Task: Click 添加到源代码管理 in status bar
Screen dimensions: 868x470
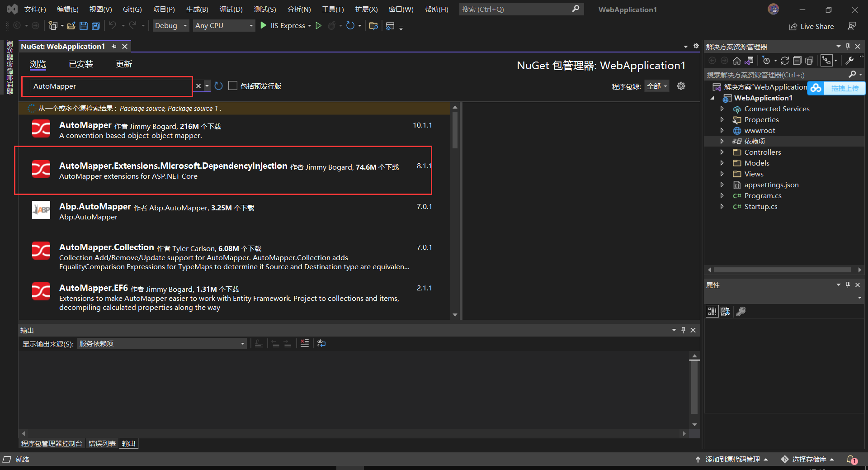Action: (x=731, y=460)
